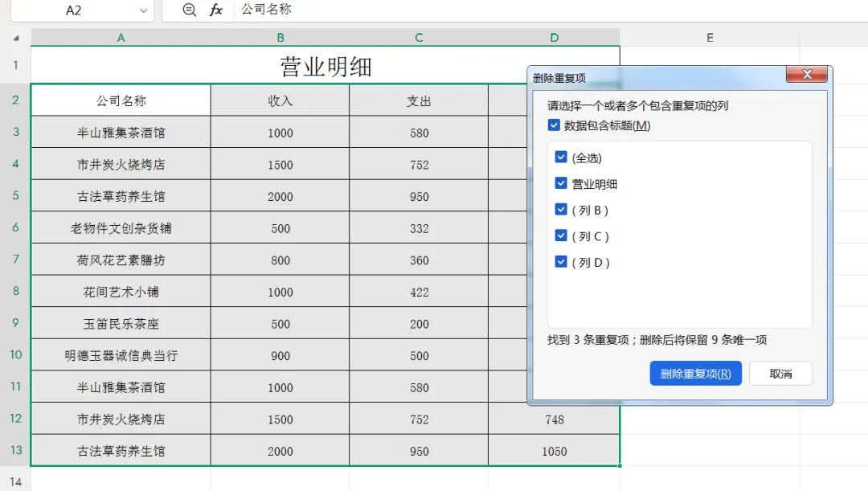Click expense cell 200 in row 9

point(419,324)
